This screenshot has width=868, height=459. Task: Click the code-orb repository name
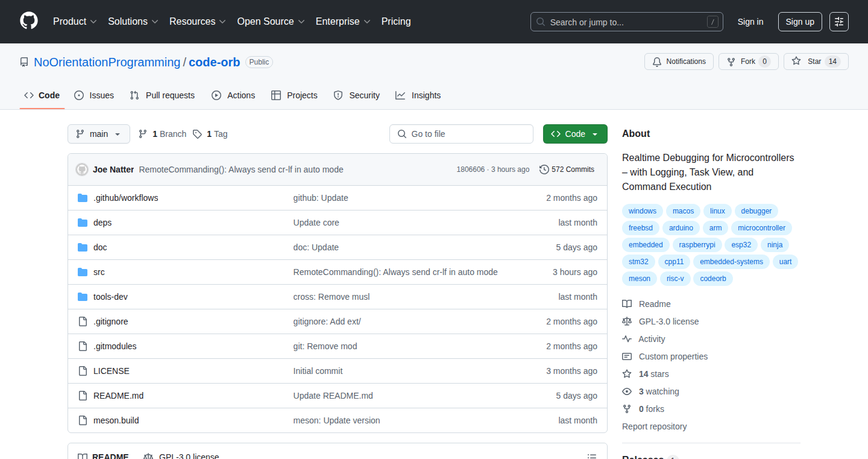point(215,62)
